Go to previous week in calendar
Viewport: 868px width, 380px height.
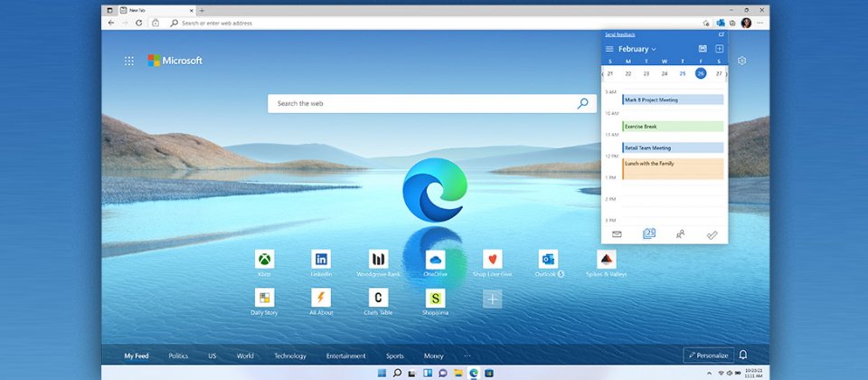coord(603,73)
